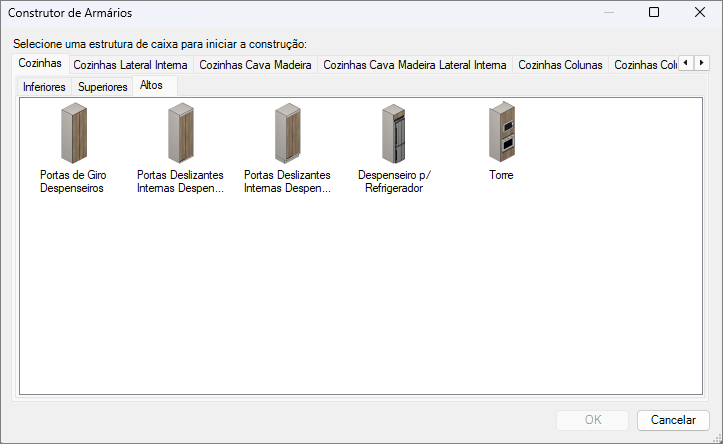
Task: Open the Inferiores sub-tab
Action: pos(44,87)
